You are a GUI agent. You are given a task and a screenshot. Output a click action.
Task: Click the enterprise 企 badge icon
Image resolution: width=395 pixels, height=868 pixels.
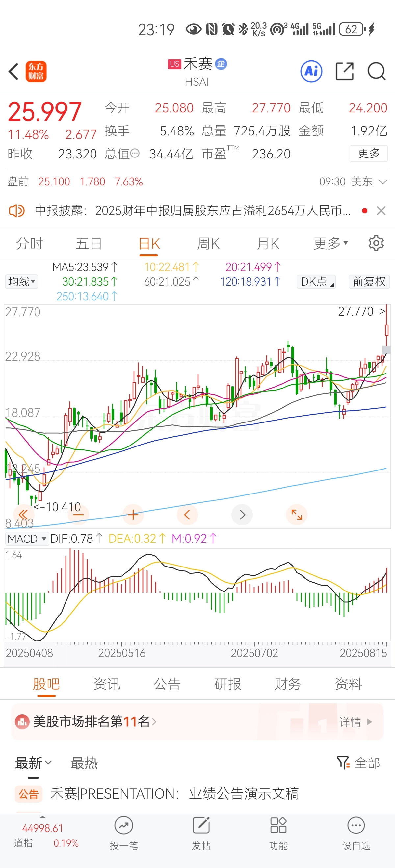tap(221, 64)
